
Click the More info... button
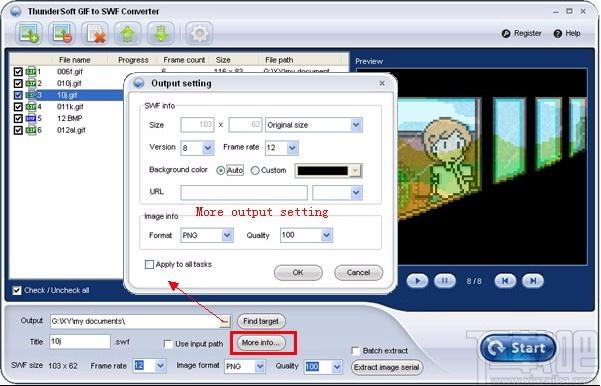261,343
